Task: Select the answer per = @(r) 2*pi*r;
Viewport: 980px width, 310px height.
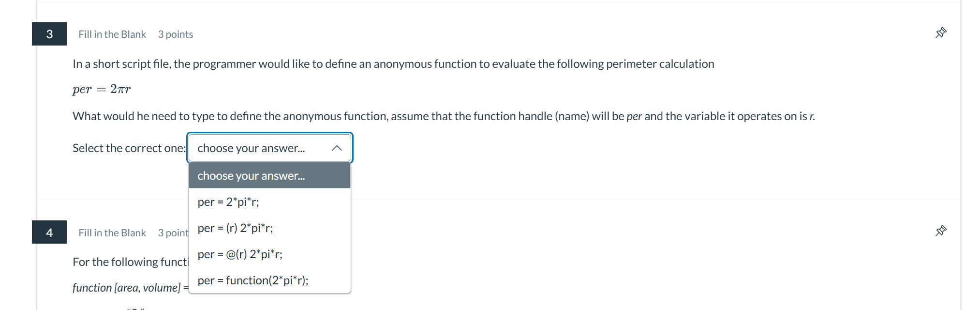Action: (239, 254)
